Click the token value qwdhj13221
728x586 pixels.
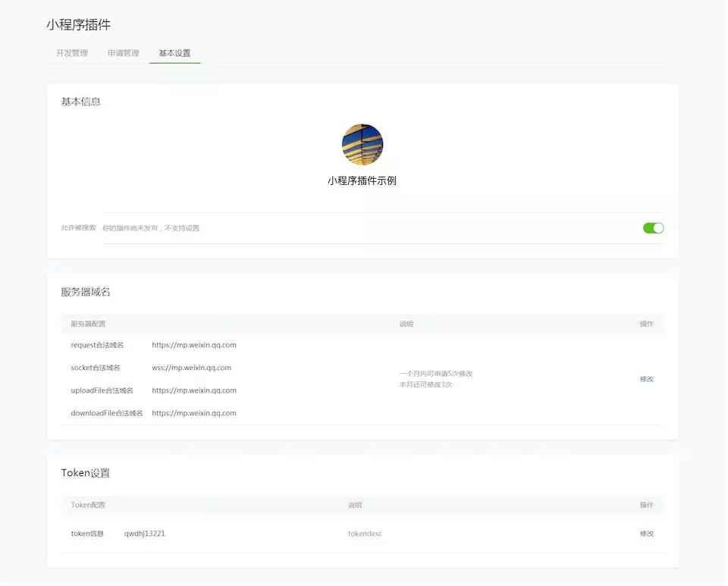144,534
